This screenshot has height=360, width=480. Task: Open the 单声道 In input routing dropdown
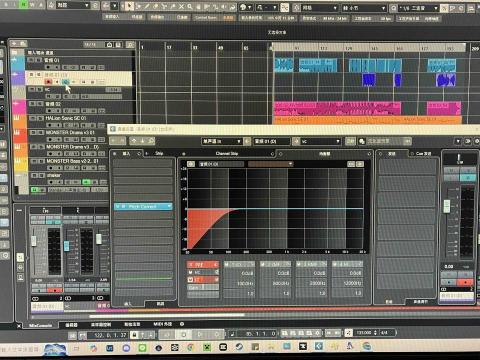click(x=221, y=141)
